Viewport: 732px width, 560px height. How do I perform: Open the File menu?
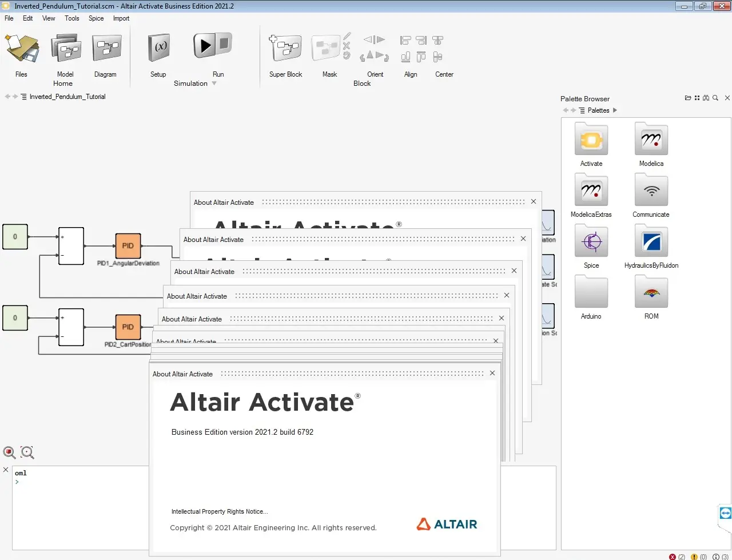(x=9, y=18)
